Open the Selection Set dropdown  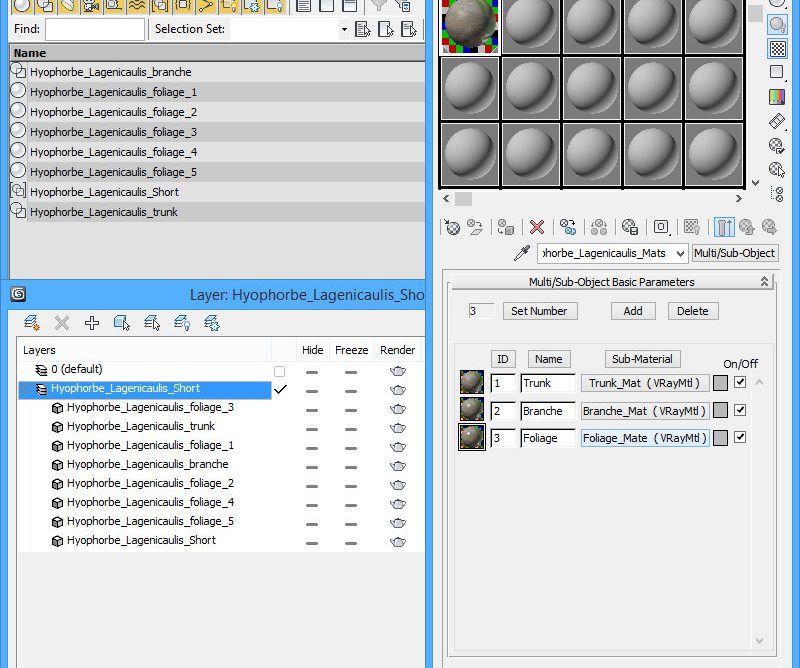tap(344, 29)
